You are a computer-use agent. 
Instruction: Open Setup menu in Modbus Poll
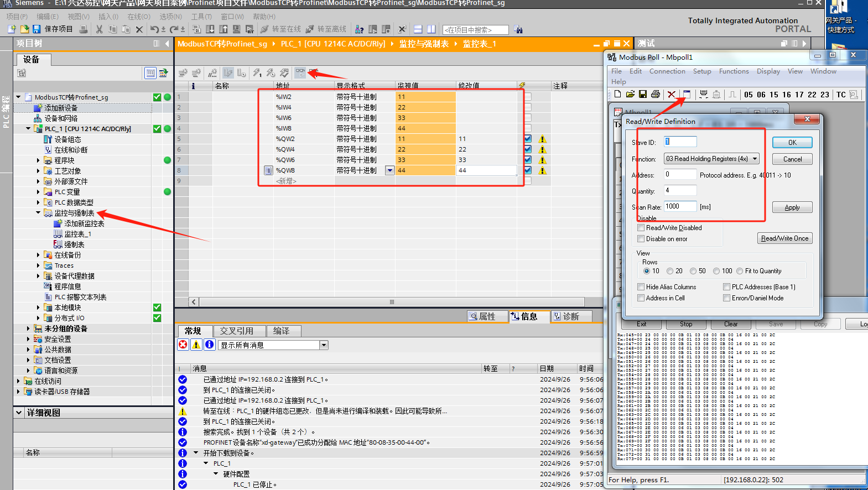[702, 71]
